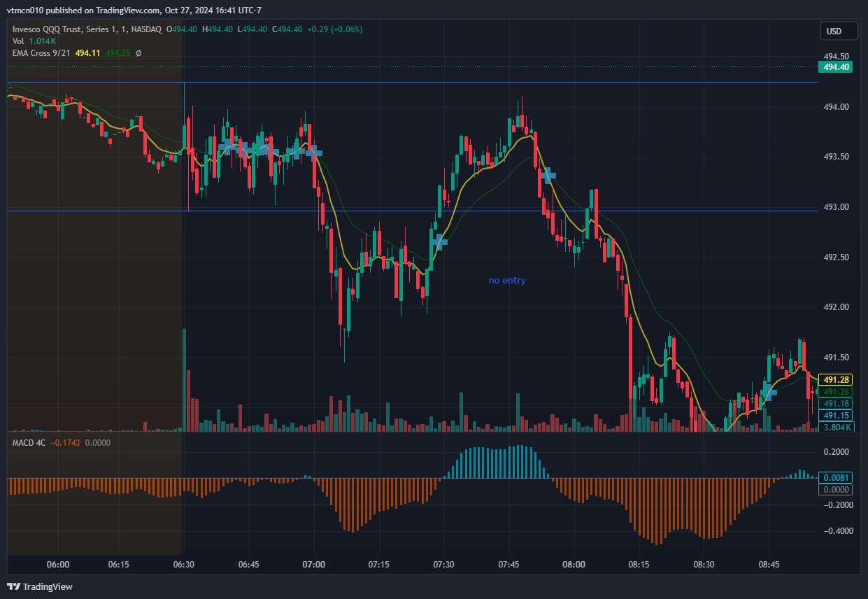Screen dimensions: 868x599
Task: Select the EMA Cross 9/21 indicator legend
Action: tap(41, 52)
